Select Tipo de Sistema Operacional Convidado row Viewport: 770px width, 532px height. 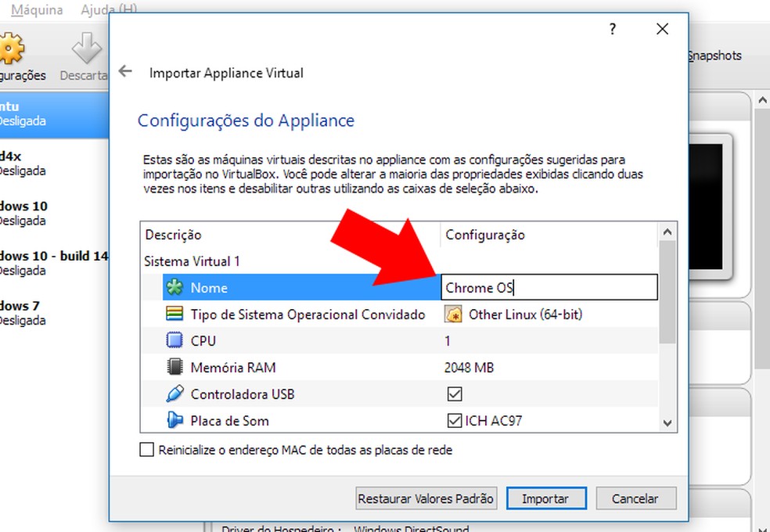point(308,314)
